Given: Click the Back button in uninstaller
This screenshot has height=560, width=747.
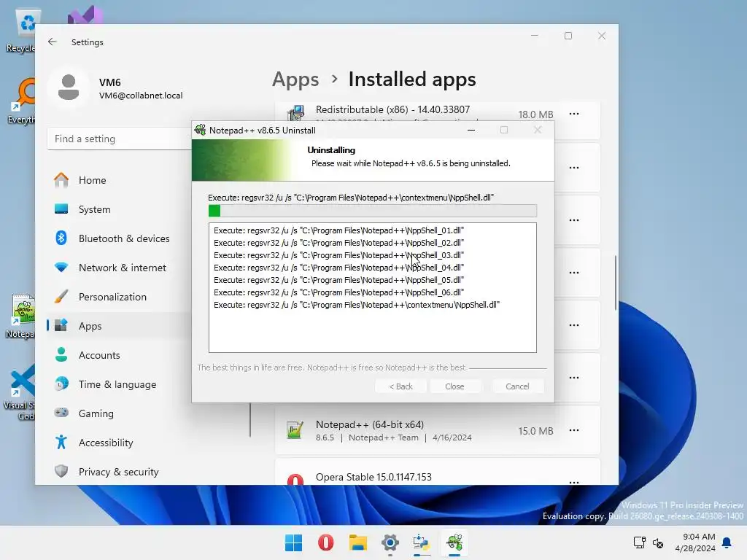Looking at the screenshot, I should (400, 386).
